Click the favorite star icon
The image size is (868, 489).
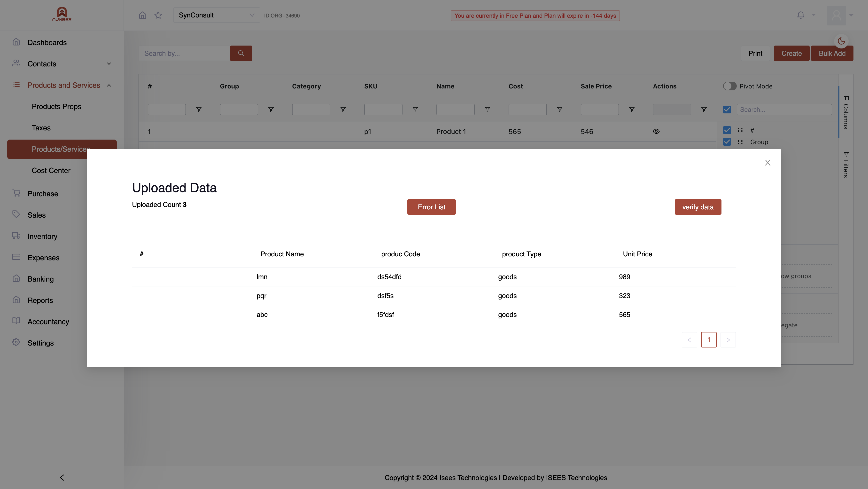pos(158,15)
